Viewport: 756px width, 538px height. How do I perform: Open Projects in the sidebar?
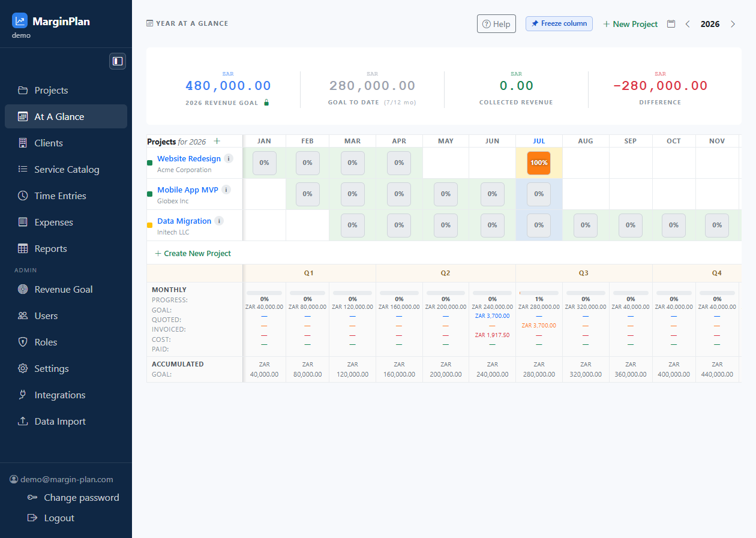[x=66, y=91]
